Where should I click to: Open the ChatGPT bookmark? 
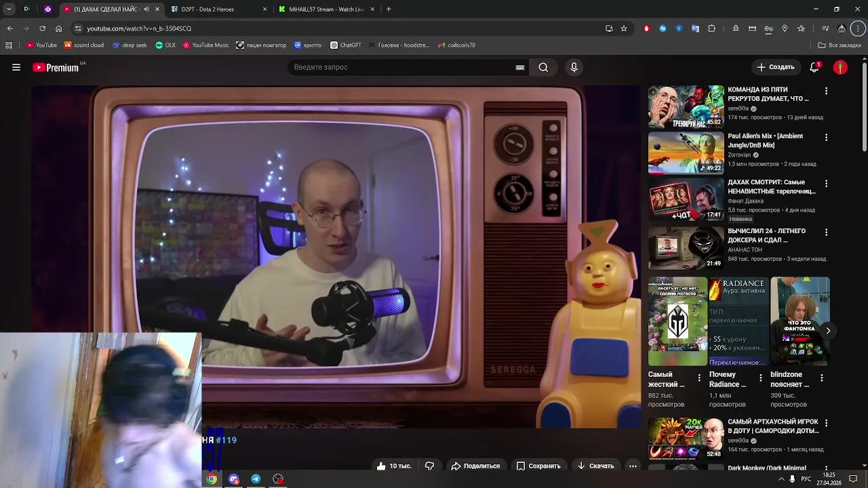[346, 45]
